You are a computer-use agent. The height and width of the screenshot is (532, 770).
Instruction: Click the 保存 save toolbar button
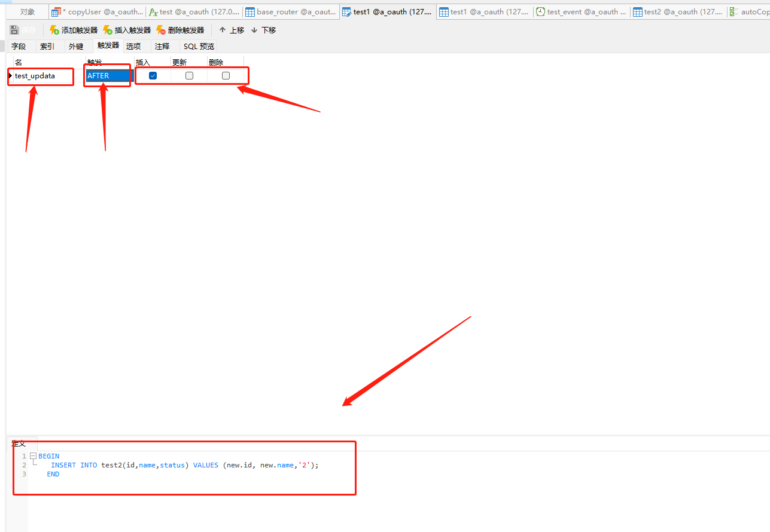(23, 30)
